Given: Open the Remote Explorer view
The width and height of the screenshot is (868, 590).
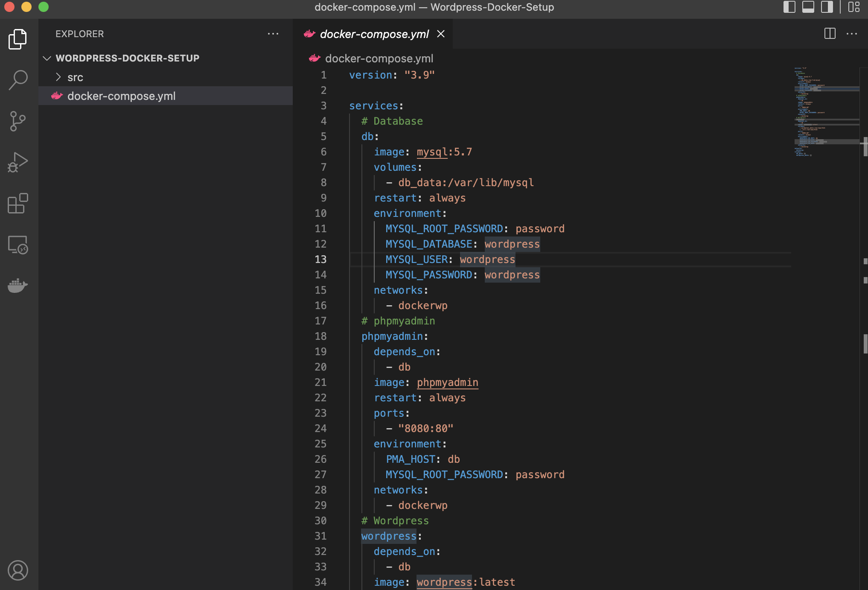Looking at the screenshot, I should [18, 245].
